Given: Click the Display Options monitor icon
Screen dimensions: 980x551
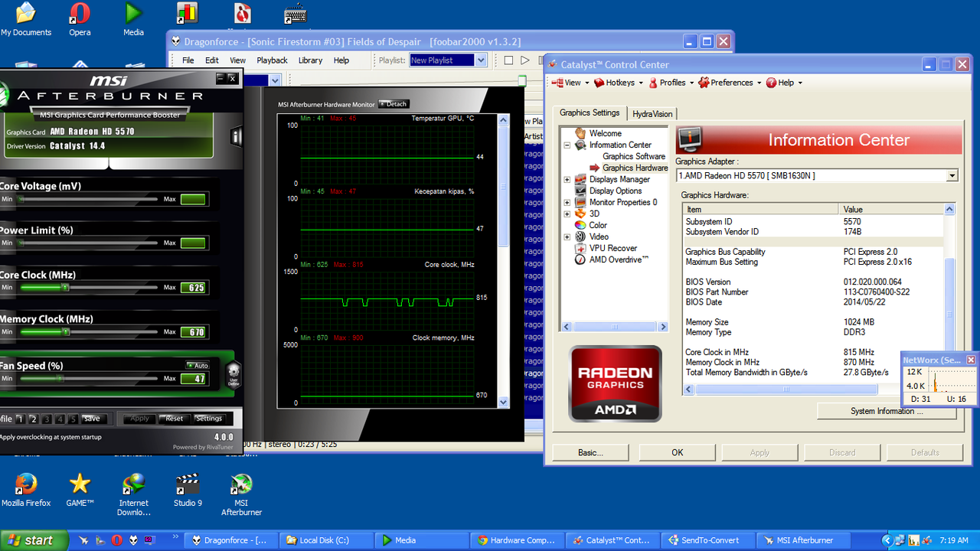Looking at the screenshot, I should 580,191.
